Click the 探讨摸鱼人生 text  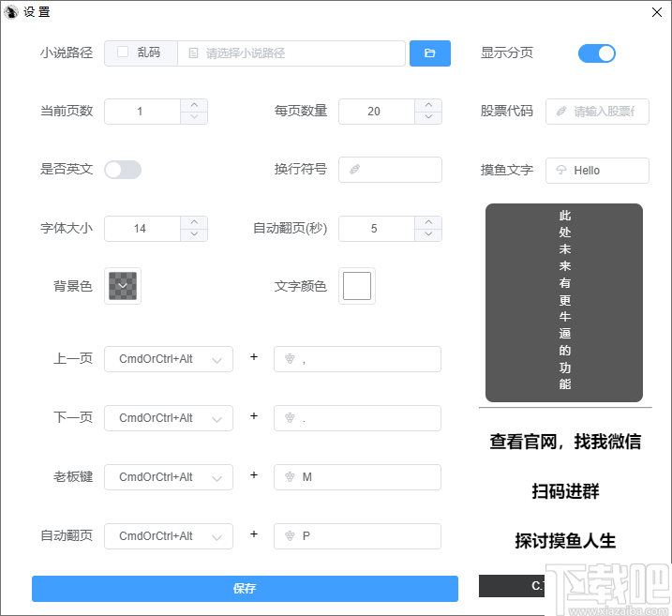565,541
